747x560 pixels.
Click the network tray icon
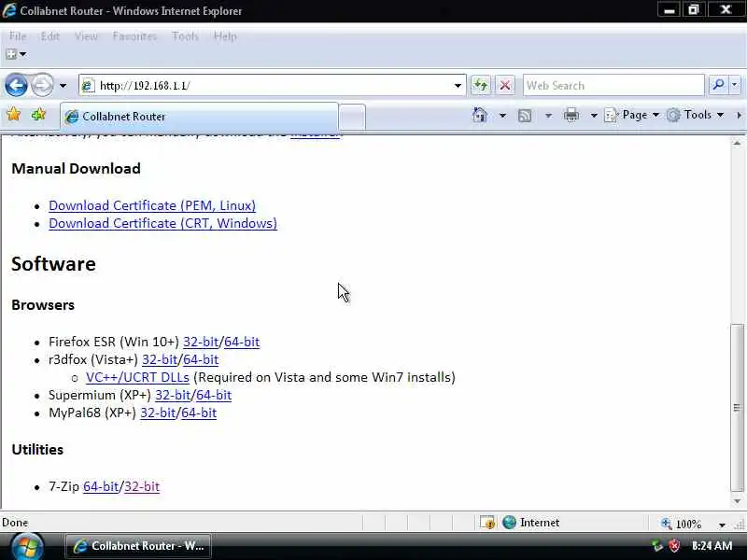pyautogui.click(x=657, y=546)
